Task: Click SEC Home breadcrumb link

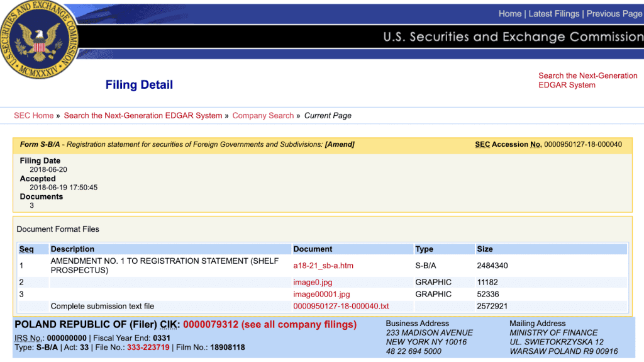Action: pyautogui.click(x=34, y=116)
